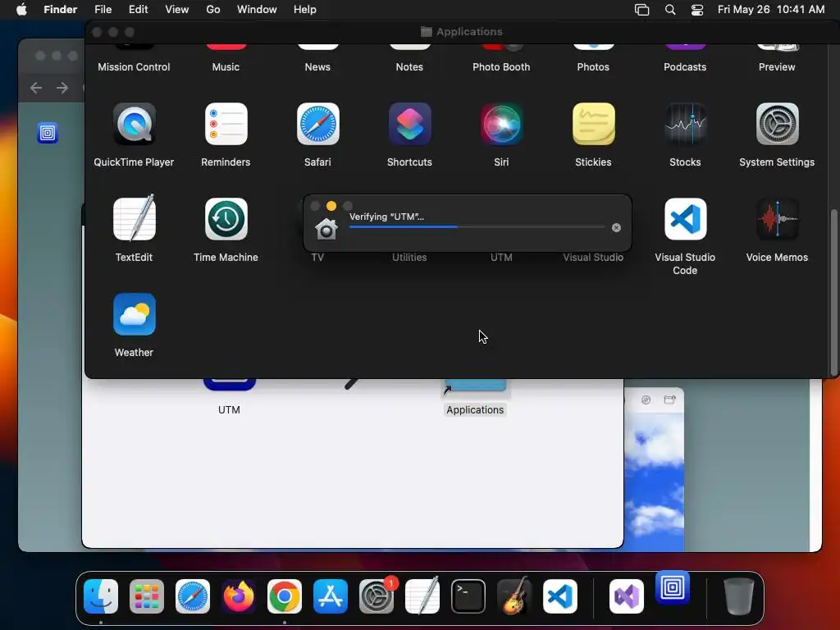Click the UTM icon in the Dock
The image size is (840, 630).
click(x=673, y=587)
